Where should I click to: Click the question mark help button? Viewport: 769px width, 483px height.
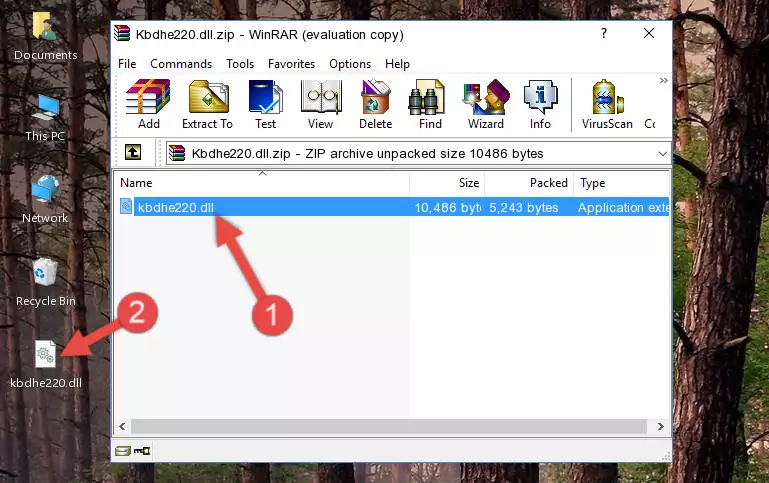[604, 33]
